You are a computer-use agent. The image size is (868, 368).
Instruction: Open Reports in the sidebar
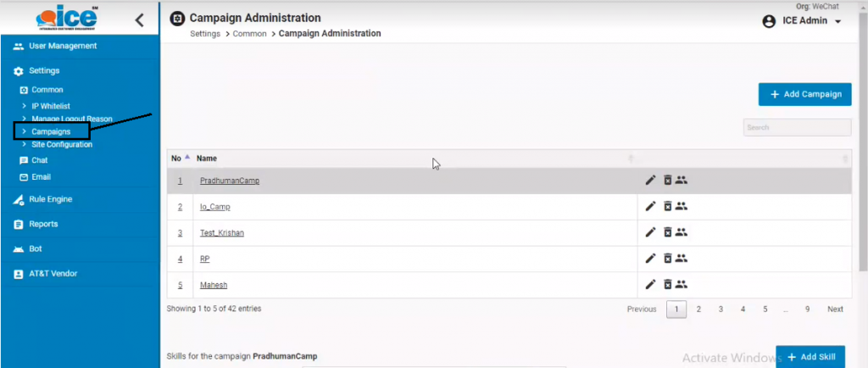point(43,224)
